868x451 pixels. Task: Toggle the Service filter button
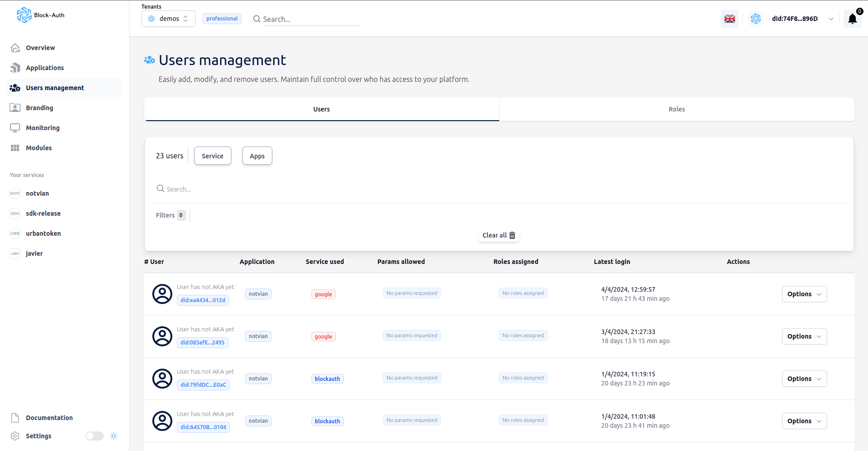pyautogui.click(x=213, y=156)
